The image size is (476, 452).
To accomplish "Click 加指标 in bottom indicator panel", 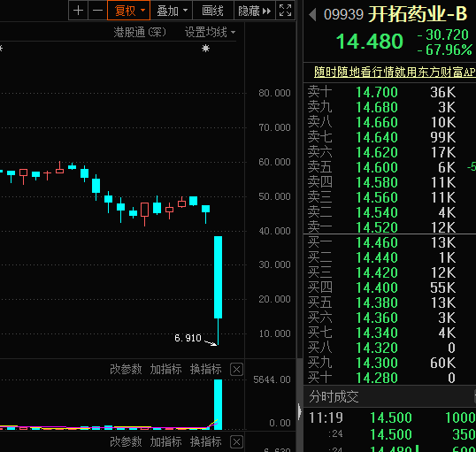I will (x=165, y=442).
